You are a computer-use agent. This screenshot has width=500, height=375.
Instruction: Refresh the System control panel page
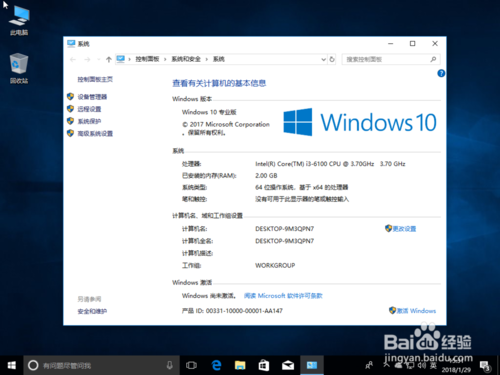(332, 59)
